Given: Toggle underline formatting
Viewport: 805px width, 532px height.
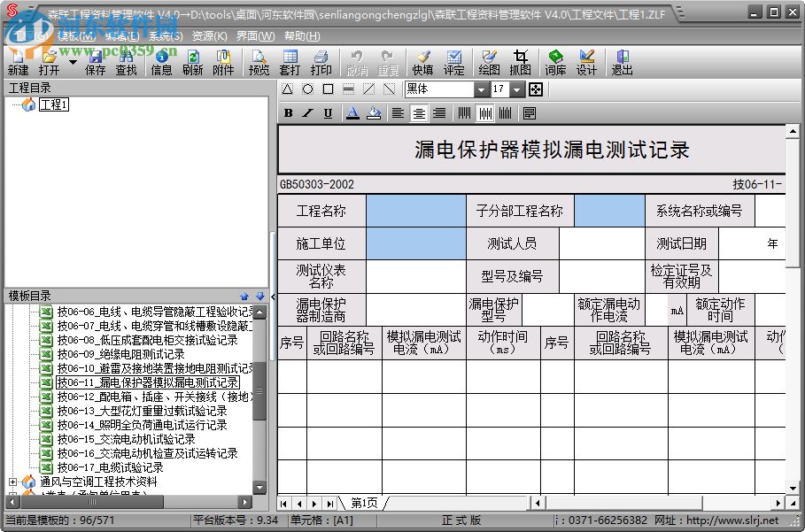Looking at the screenshot, I should click(327, 112).
